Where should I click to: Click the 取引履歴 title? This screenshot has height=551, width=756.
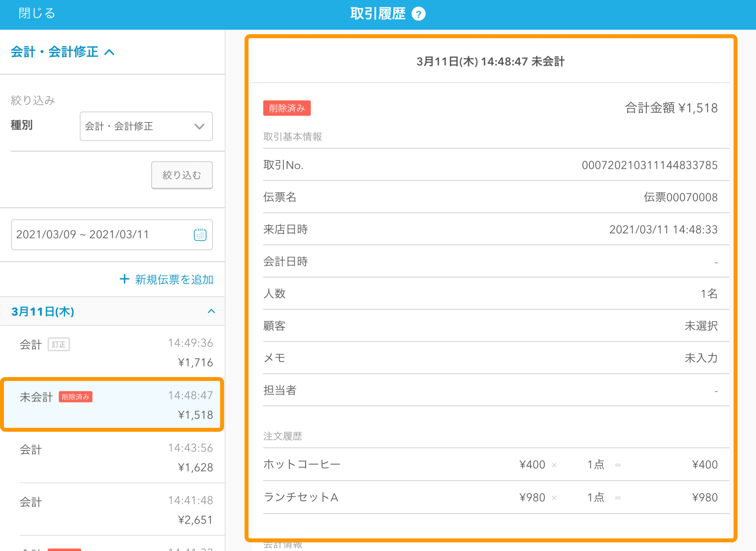pyautogui.click(x=378, y=14)
